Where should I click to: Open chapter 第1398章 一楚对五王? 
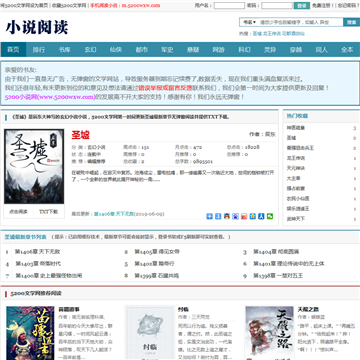pyautogui.click(x=278, y=276)
